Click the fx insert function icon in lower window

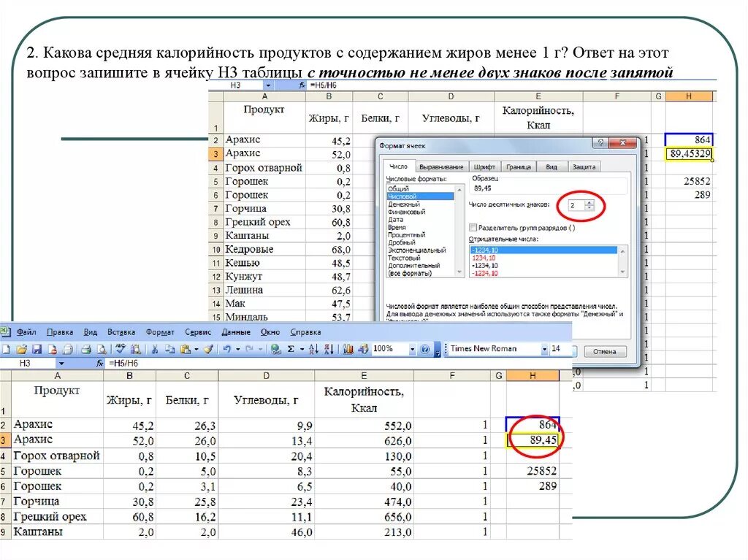click(x=99, y=364)
